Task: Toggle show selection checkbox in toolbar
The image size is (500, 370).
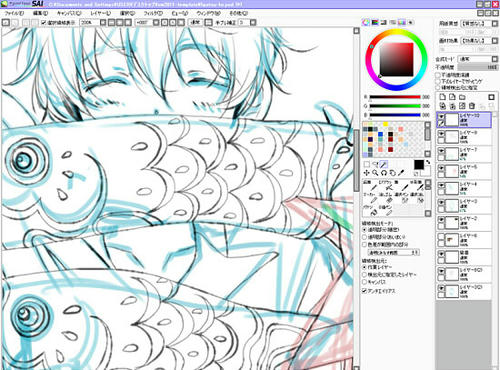Action: click(44, 23)
